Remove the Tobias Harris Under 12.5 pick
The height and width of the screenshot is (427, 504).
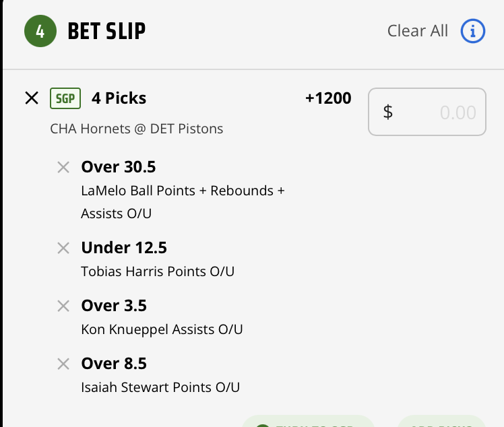click(63, 248)
